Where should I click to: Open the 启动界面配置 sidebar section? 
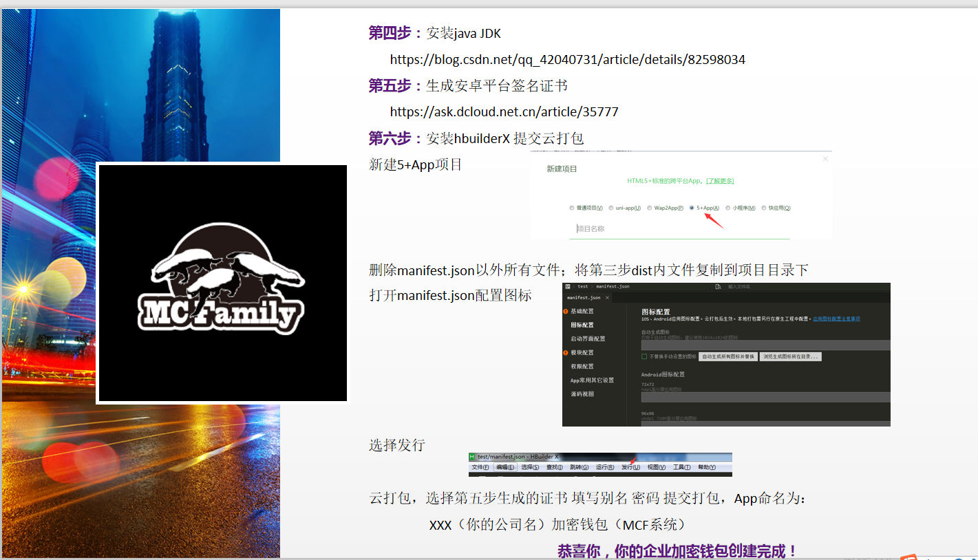(588, 338)
